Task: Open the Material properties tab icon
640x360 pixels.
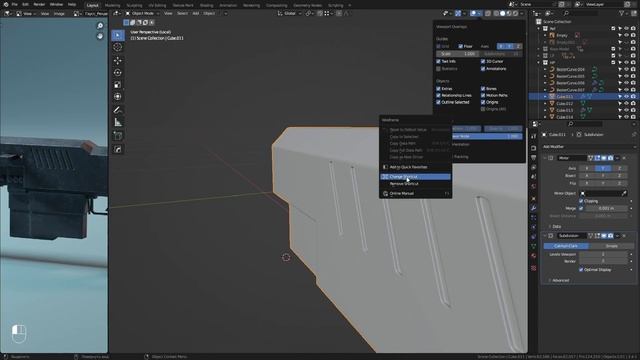Action: tap(533, 256)
